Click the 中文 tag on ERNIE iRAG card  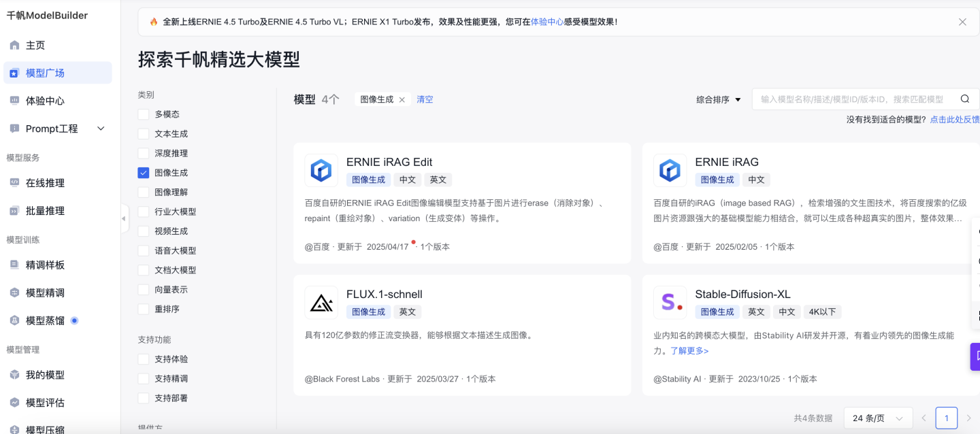pos(756,180)
